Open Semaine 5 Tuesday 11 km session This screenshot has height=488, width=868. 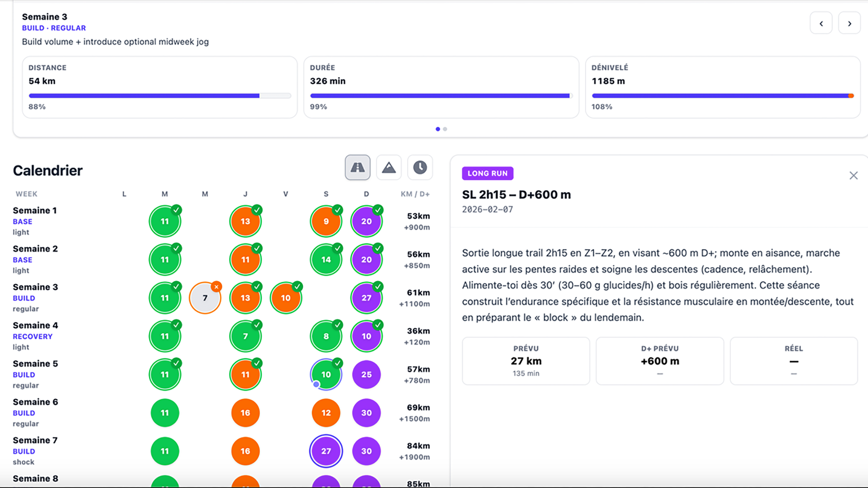click(x=165, y=374)
